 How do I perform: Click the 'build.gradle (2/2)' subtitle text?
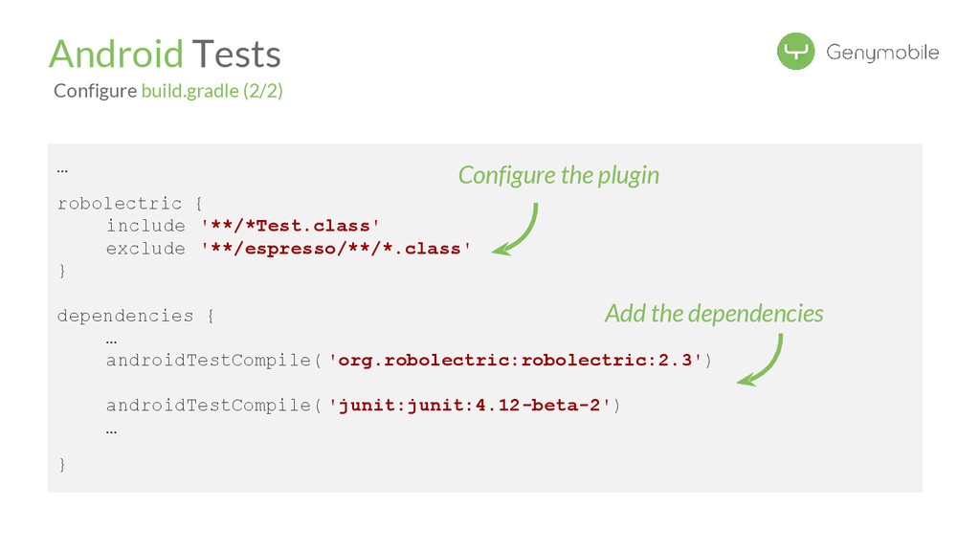(212, 92)
